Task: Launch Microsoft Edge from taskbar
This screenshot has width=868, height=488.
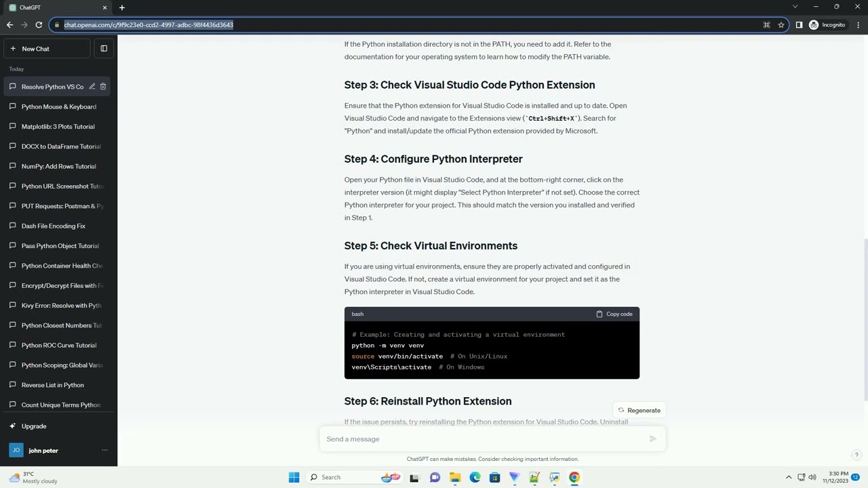Action: (x=475, y=477)
